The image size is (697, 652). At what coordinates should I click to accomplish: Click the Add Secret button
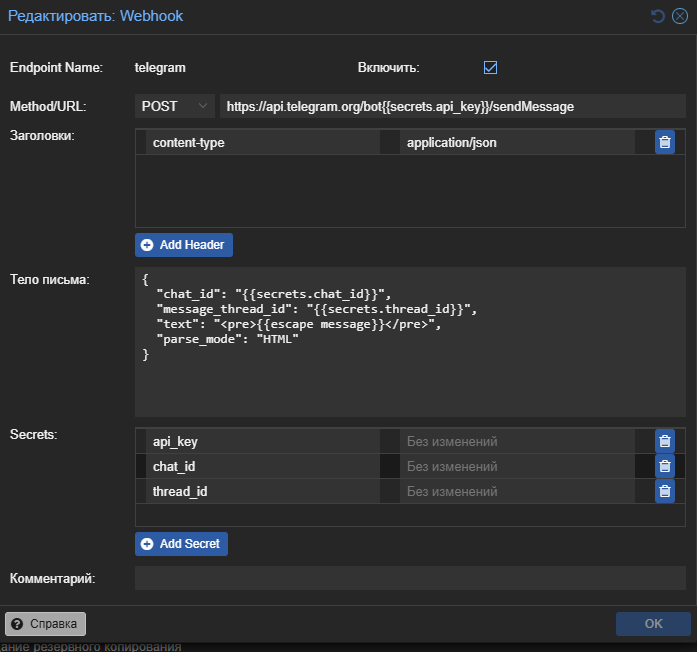click(182, 544)
